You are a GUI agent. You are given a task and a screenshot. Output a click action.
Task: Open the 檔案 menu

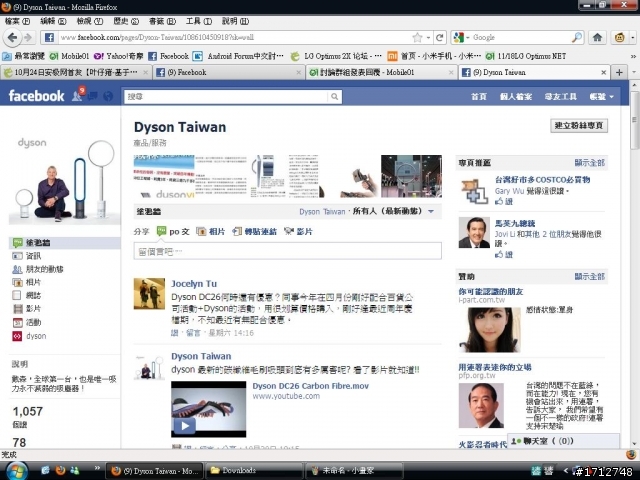point(17,21)
